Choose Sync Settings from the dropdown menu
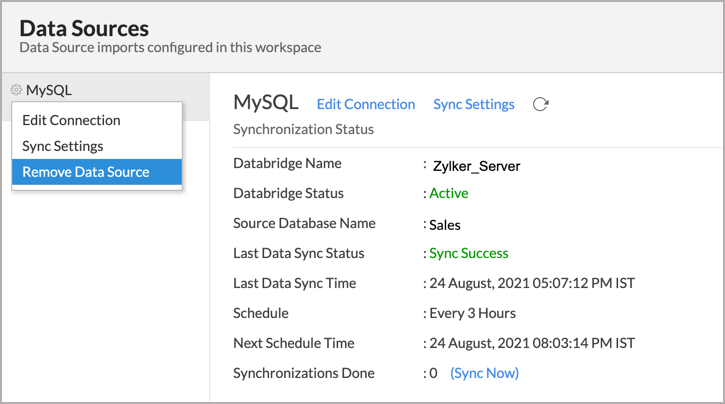The image size is (725, 404). click(x=63, y=146)
